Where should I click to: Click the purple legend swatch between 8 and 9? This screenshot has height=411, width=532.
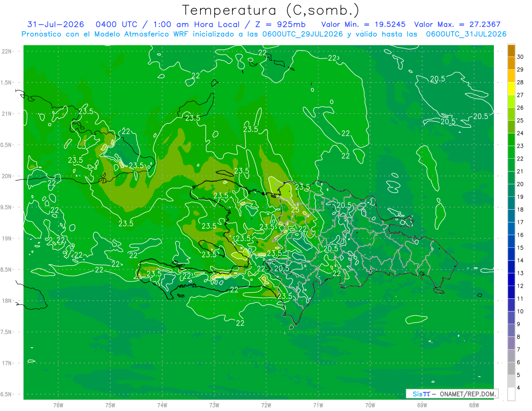(511, 330)
